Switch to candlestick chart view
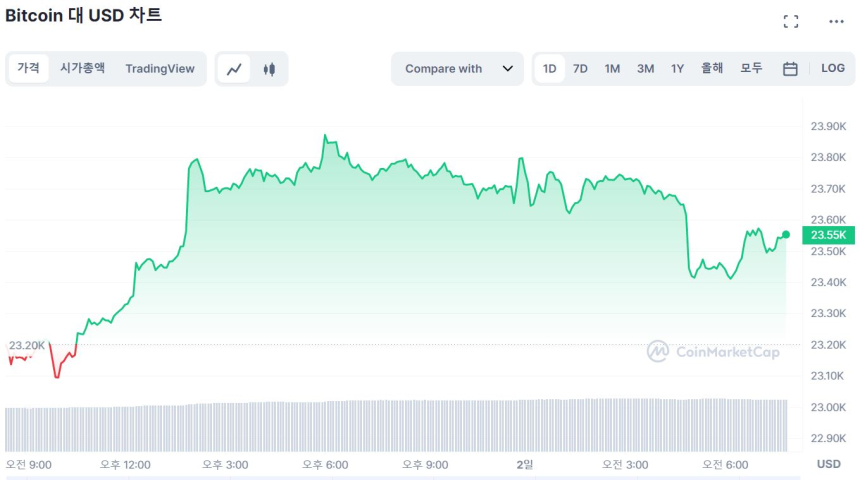860x480 pixels. 269,69
